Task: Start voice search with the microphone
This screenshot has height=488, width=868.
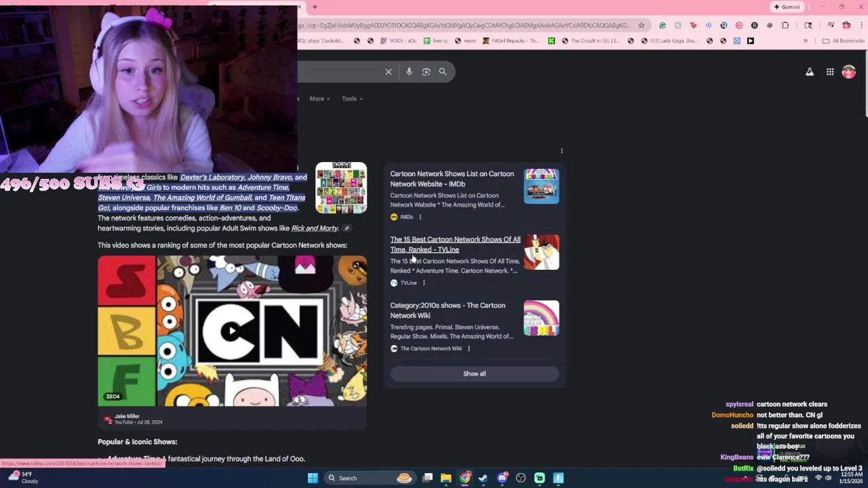Action: (x=409, y=72)
